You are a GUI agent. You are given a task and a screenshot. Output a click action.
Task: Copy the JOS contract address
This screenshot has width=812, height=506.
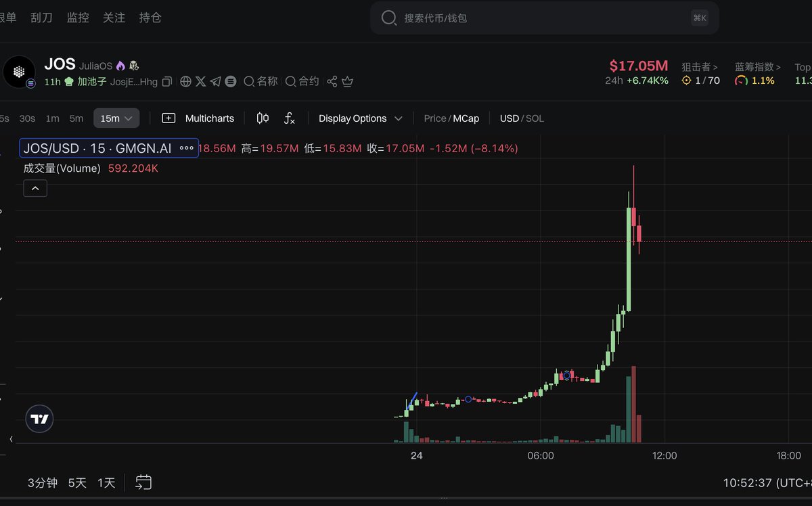[x=166, y=82]
